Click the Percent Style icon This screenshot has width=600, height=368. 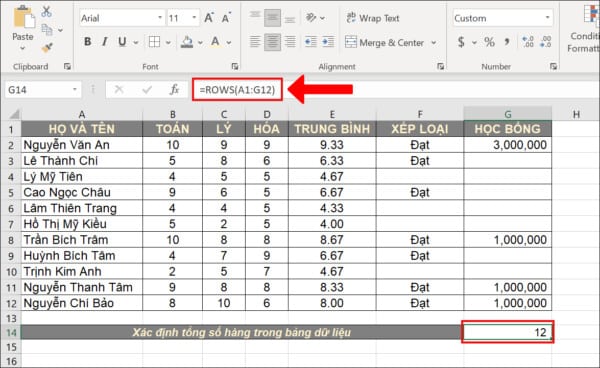tap(489, 42)
